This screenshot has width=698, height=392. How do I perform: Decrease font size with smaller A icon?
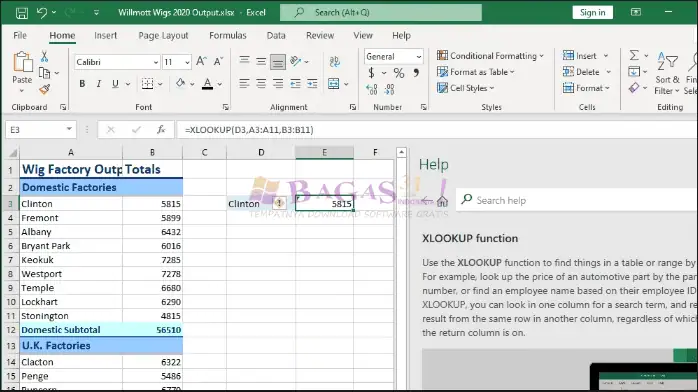click(218, 61)
